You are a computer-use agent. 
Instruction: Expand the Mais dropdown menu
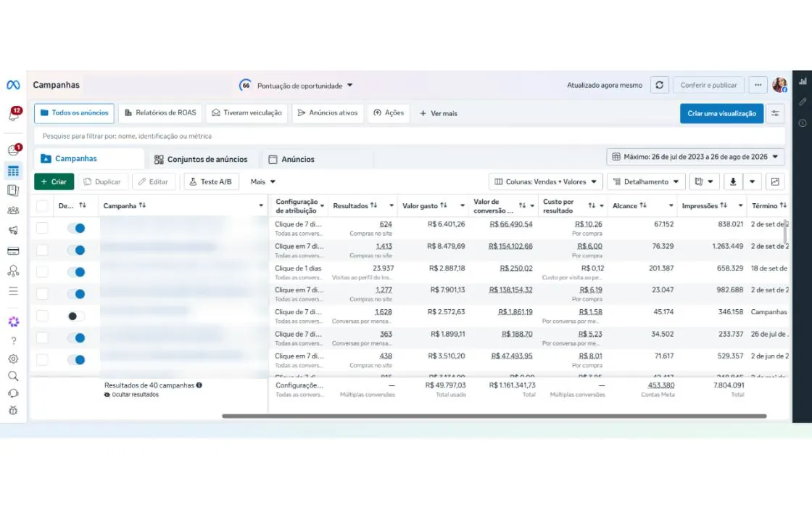(x=262, y=181)
